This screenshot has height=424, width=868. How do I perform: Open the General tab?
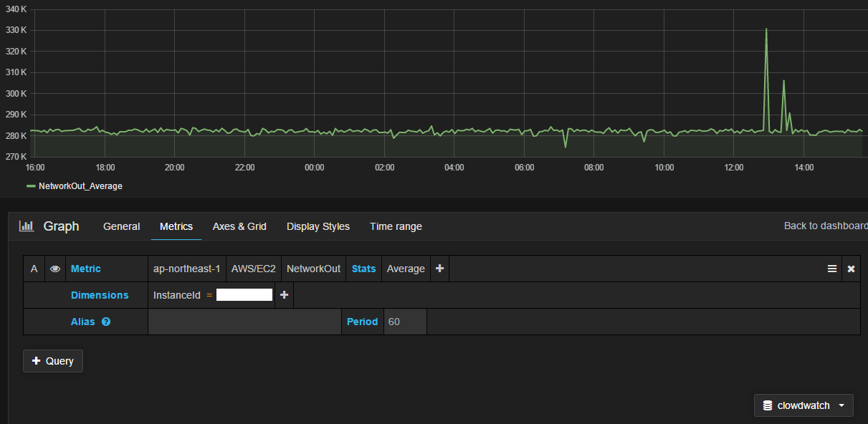[x=122, y=226]
